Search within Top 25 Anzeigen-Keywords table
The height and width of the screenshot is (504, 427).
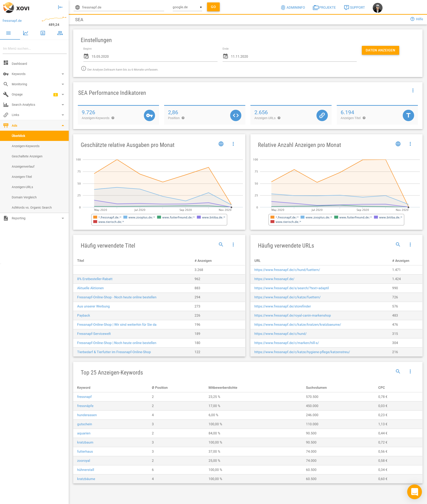398,372
